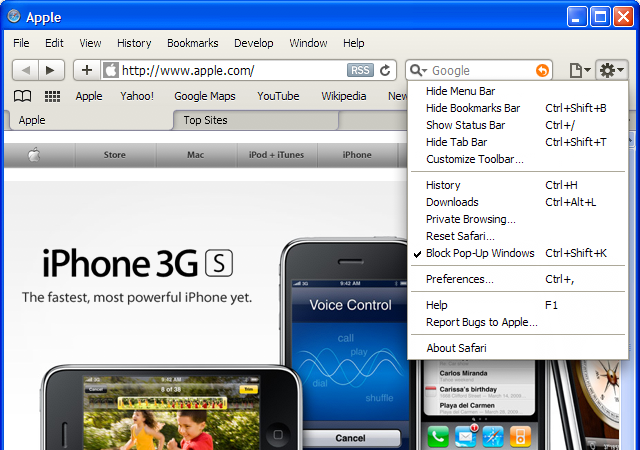Open Help entry in gear menu
640x450 pixels.
coord(518,305)
